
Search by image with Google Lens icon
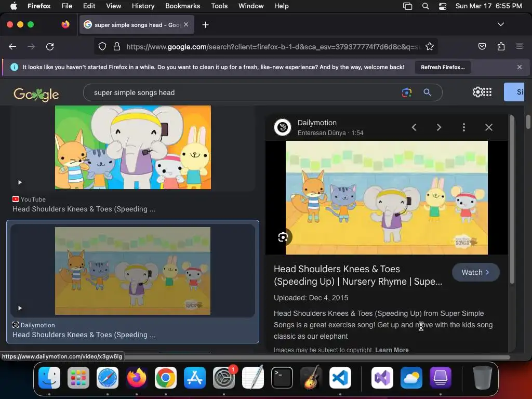pos(406,92)
